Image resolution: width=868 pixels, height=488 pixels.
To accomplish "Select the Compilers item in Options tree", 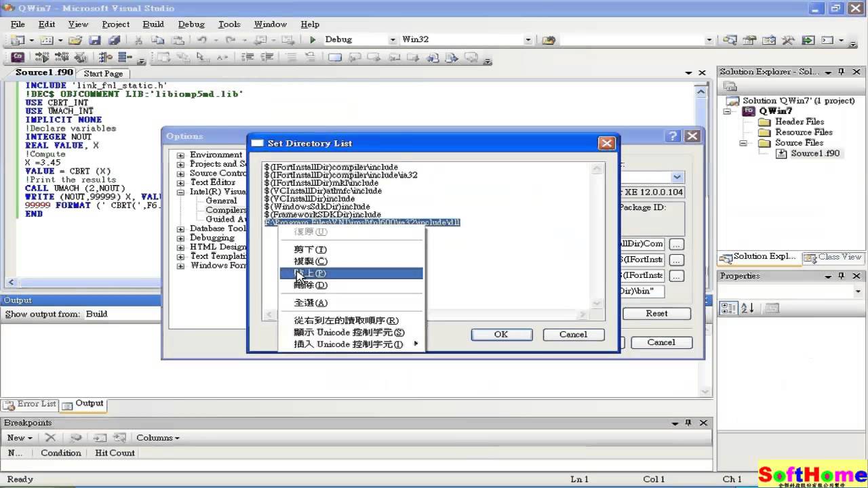I will [226, 210].
